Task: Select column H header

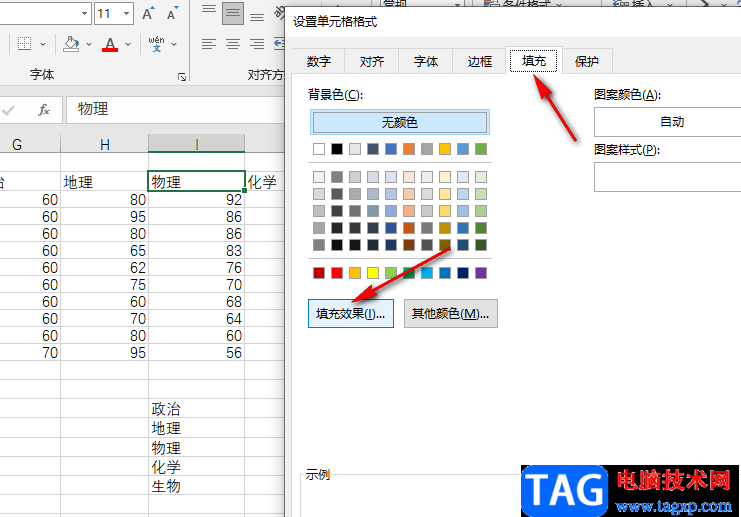Action: (104, 144)
